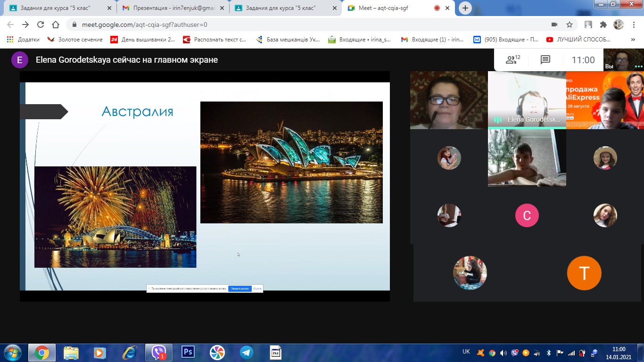Expand the hidden bookmarks overflow chevron
644x362 pixels.
click(x=633, y=40)
